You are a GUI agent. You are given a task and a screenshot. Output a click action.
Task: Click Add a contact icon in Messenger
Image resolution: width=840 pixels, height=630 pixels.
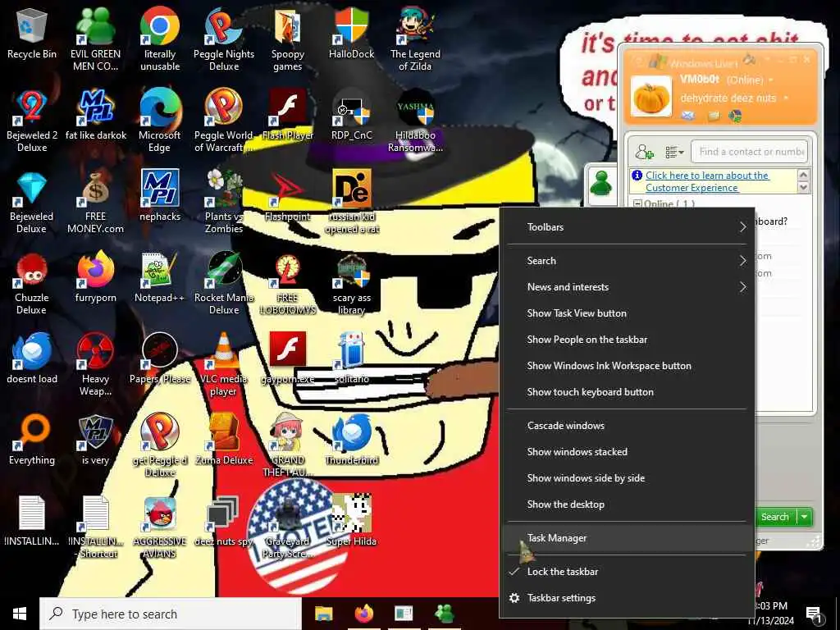tap(644, 152)
